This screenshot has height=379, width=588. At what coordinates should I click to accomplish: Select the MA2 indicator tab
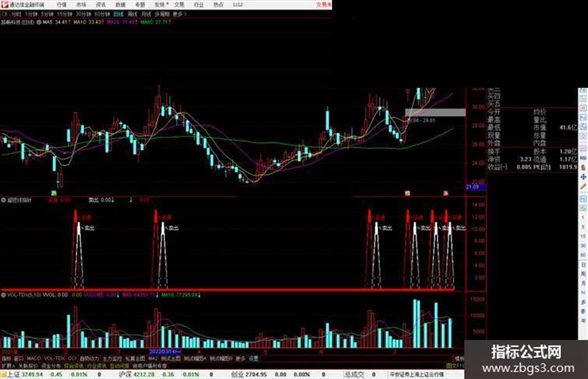[x=152, y=358]
